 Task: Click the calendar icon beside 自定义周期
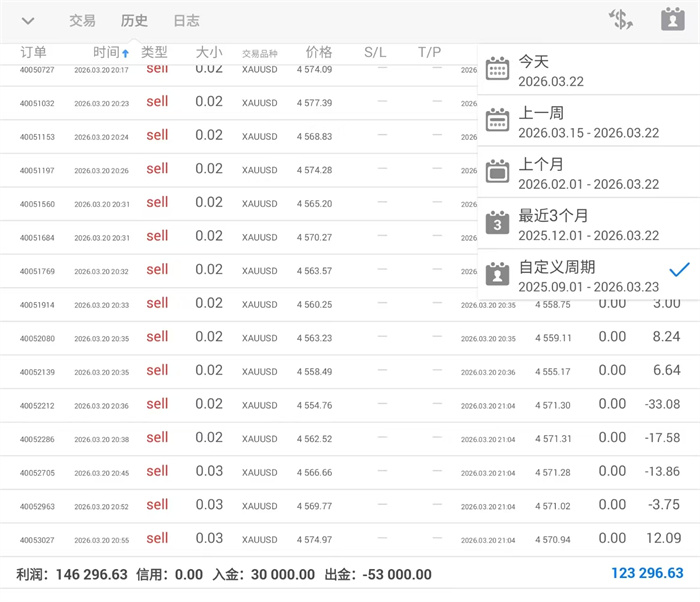[x=497, y=274]
